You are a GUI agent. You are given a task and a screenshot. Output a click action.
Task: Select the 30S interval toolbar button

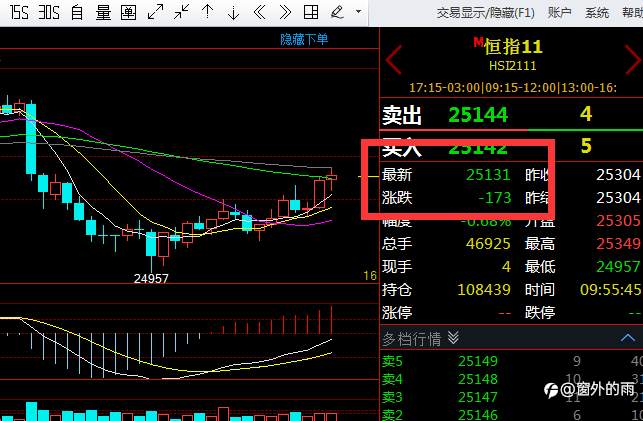point(49,13)
